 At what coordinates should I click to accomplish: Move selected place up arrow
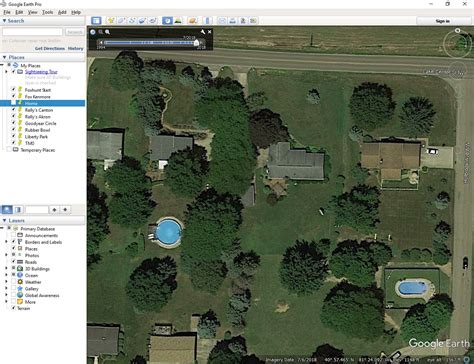point(54,209)
